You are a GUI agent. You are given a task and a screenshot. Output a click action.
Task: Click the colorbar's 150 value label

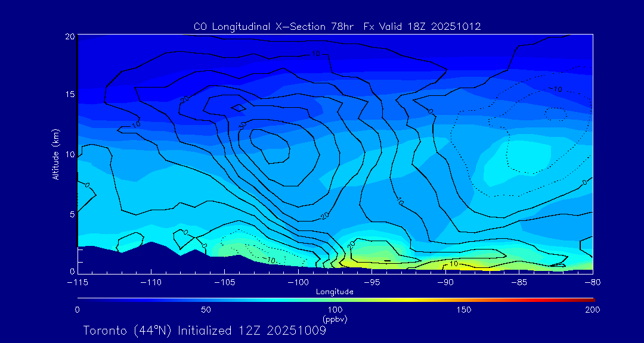(464, 310)
